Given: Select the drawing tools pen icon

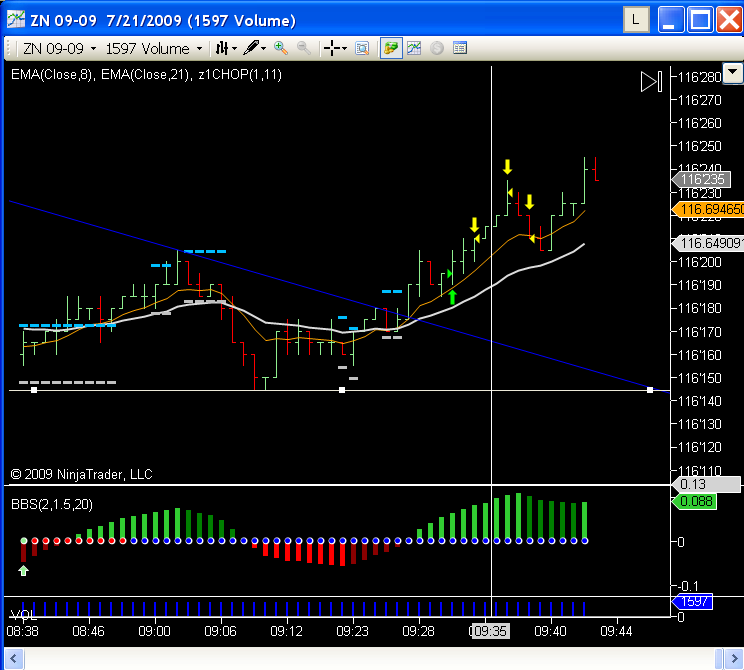Looking at the screenshot, I should [x=251, y=48].
